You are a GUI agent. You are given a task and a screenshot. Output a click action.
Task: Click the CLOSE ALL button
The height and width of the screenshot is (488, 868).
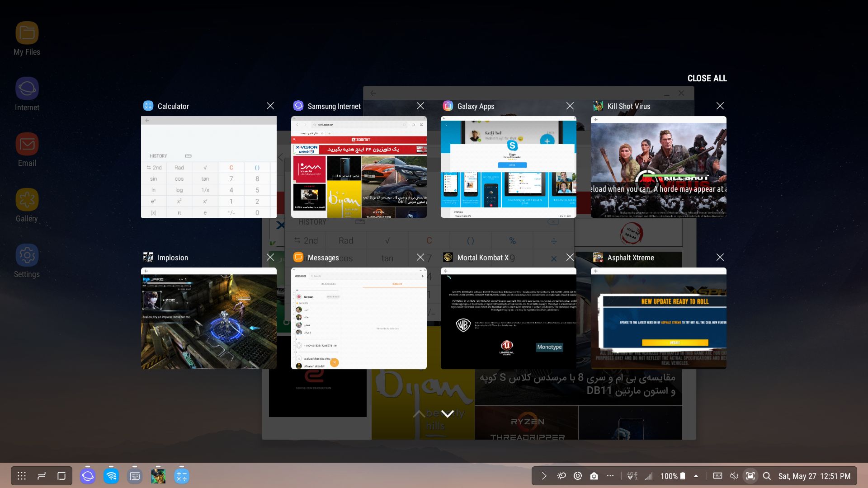707,78
